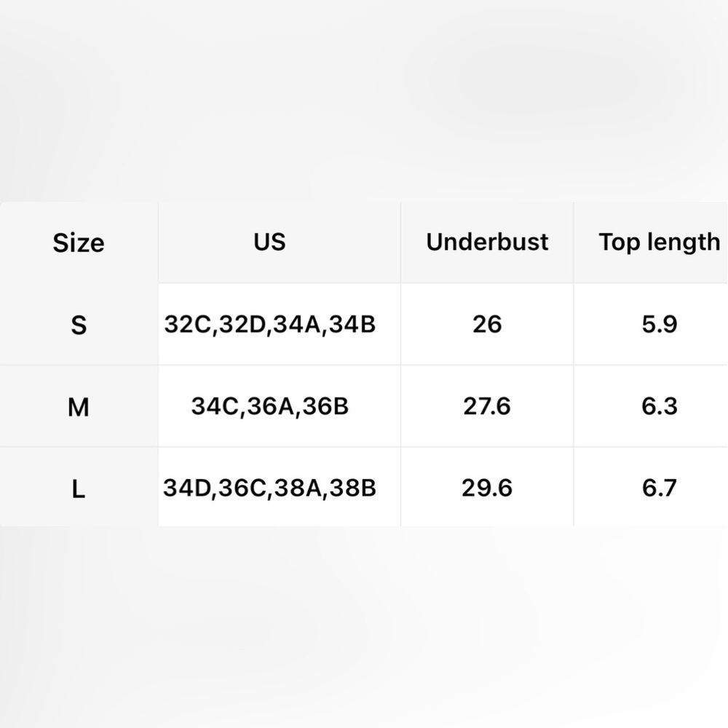
Task: Select the L size row label
Action: pos(79,488)
